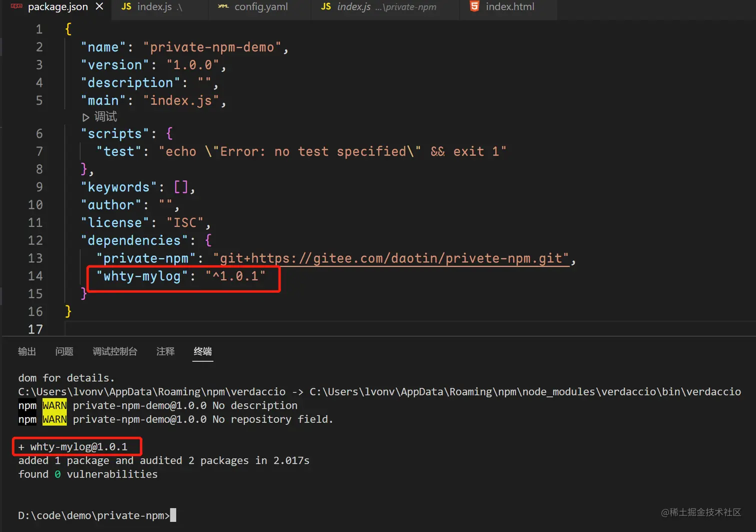The height and width of the screenshot is (532, 756).
Task: Click the 调试 CodeLens text above scripts
Action: tap(105, 117)
